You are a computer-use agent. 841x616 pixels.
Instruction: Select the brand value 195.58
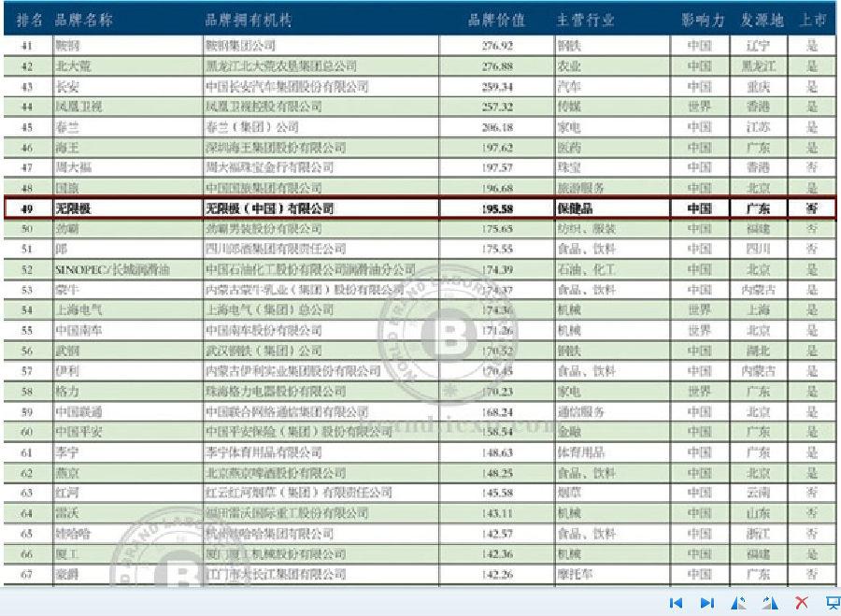click(x=497, y=208)
